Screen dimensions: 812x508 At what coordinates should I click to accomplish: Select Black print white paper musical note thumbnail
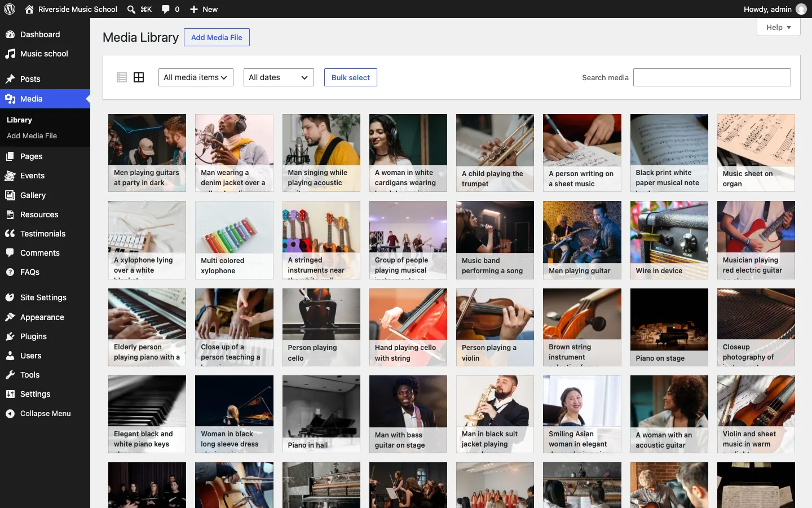click(669, 153)
